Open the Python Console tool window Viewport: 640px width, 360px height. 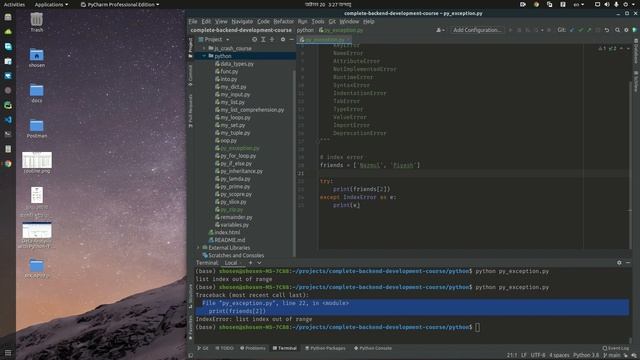point(373,348)
